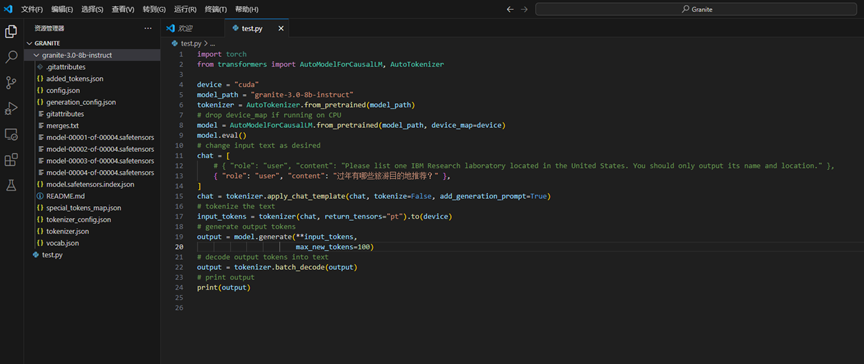Open the Testing flask icon
The image size is (864, 364).
pos(11,185)
